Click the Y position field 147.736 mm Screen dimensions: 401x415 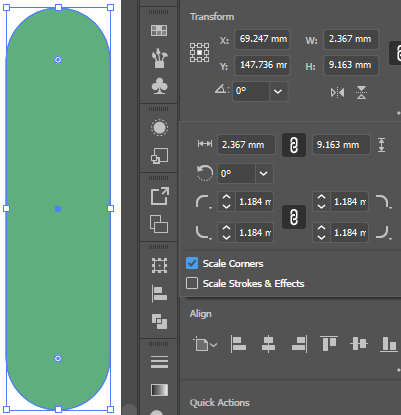[x=262, y=65]
